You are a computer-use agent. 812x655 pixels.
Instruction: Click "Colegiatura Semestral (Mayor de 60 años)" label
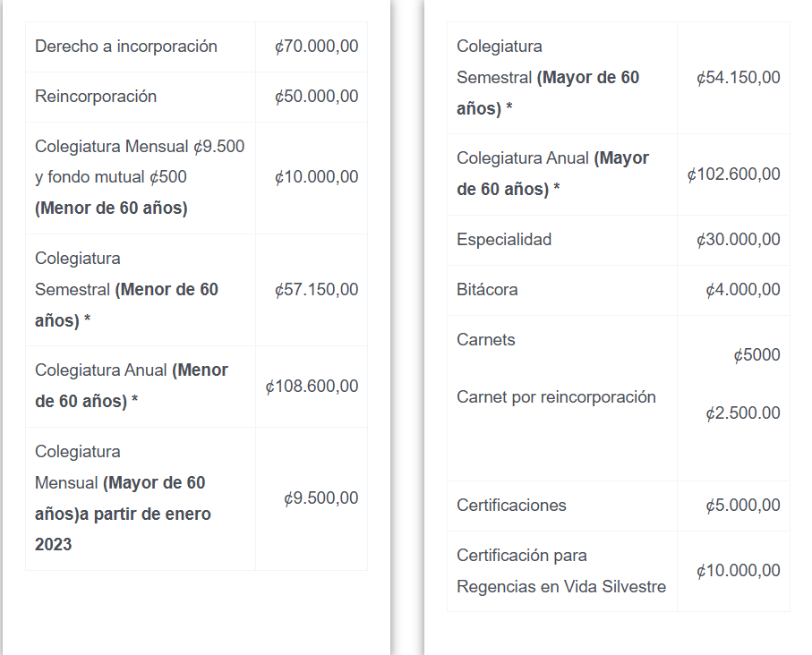pos(548,78)
